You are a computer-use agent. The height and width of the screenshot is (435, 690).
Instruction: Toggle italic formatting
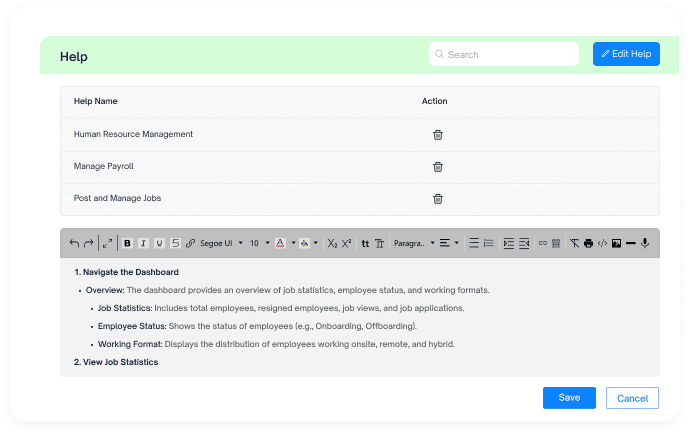pyautogui.click(x=143, y=243)
